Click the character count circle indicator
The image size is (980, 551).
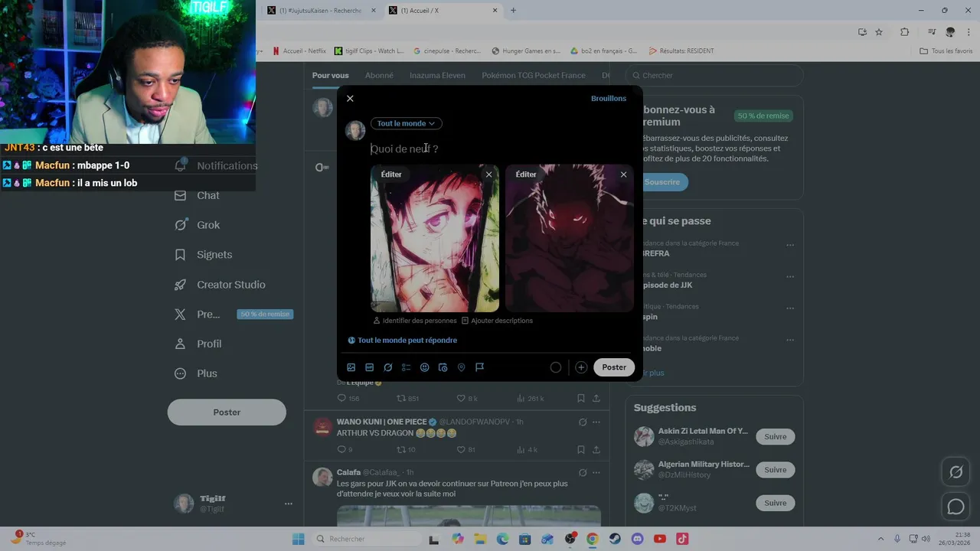click(x=556, y=367)
